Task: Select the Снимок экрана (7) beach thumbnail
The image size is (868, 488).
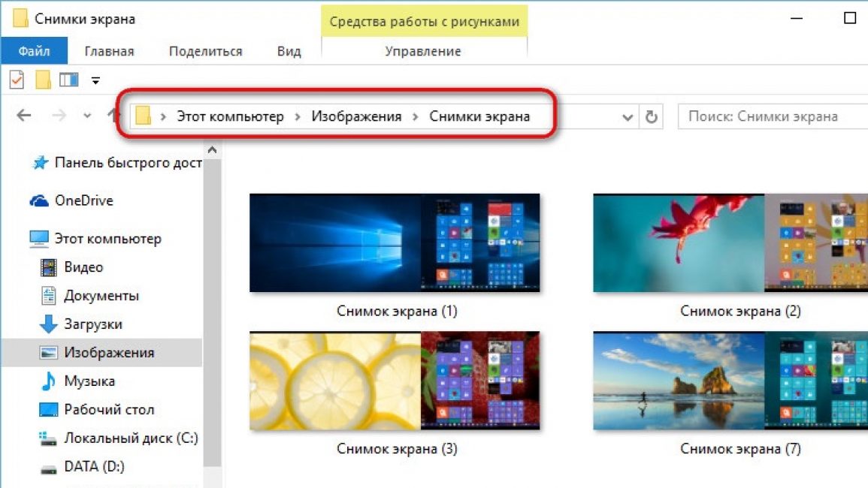Action: [730, 381]
